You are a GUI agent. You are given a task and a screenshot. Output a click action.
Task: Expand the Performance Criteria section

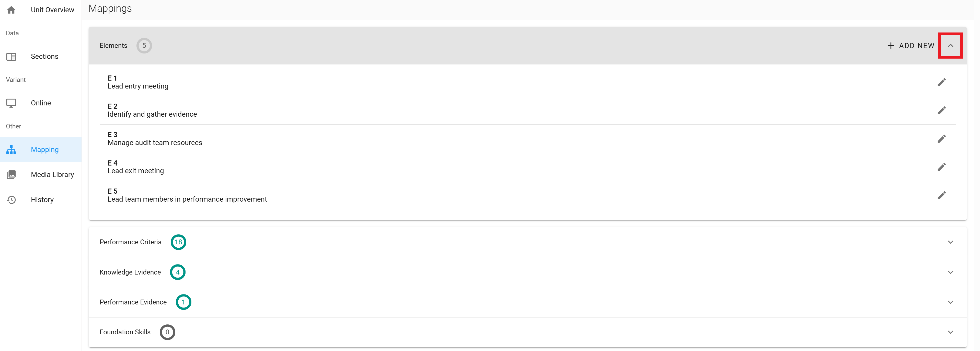(950, 242)
